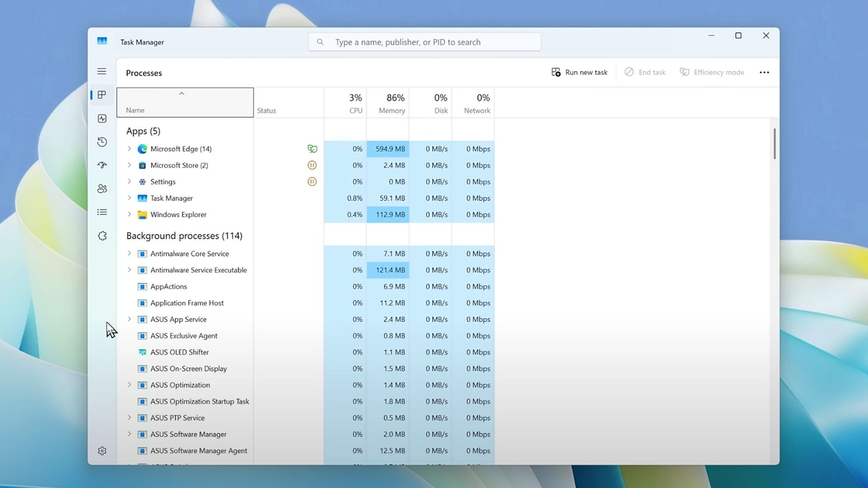Click the Microsoft Edge app icon
The height and width of the screenshot is (488, 868).
(142, 149)
